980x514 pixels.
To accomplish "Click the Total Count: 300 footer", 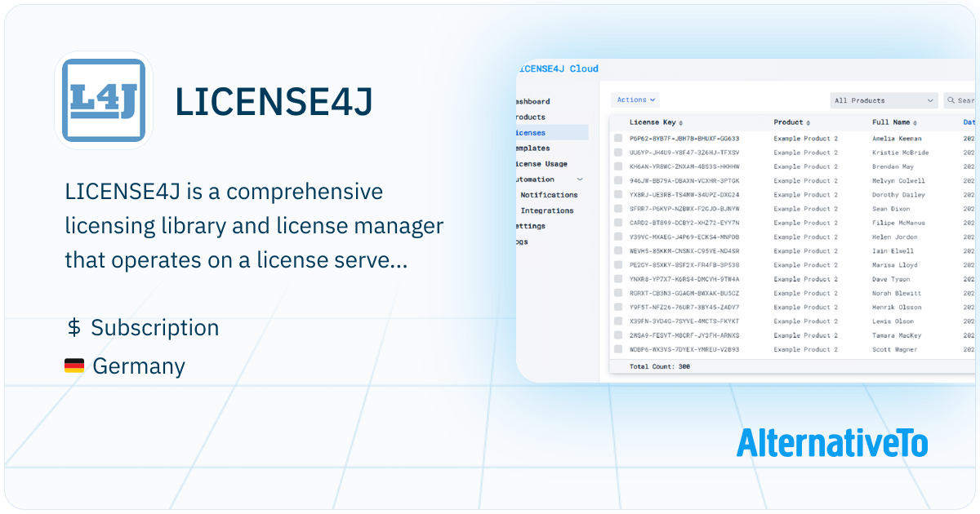I will [660, 367].
